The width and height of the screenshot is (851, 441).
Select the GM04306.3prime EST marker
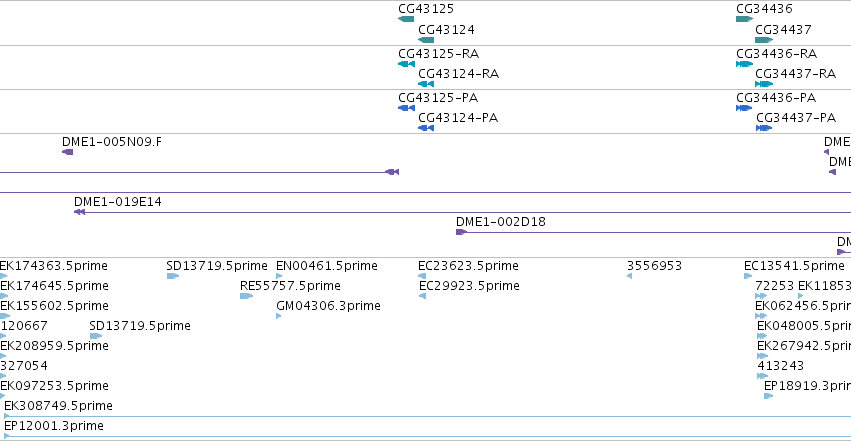coord(278,316)
